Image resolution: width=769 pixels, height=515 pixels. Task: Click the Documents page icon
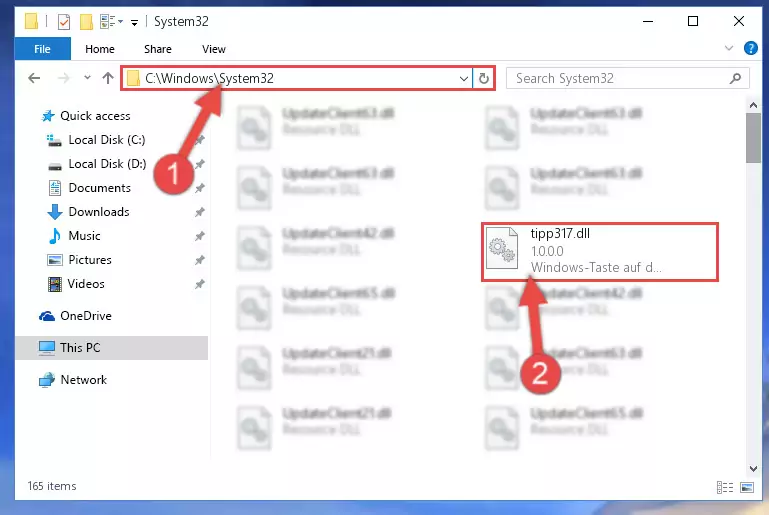tap(54, 188)
